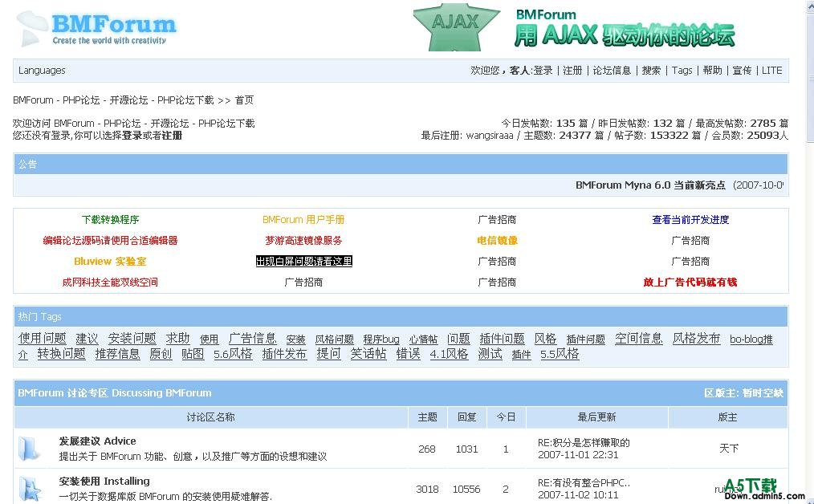Image resolution: width=814 pixels, height=504 pixels.
Task: Click the 讨论区名称 column header
Action: click(x=211, y=417)
